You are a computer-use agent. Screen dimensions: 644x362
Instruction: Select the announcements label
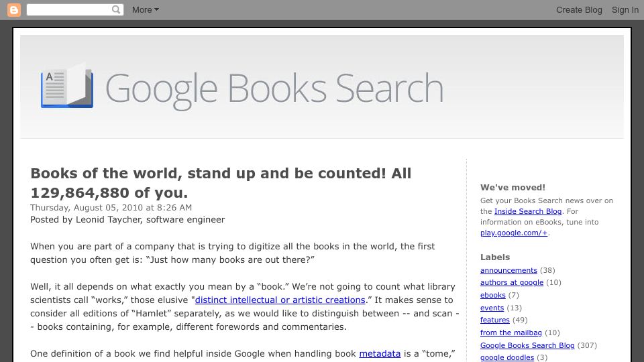pos(508,270)
